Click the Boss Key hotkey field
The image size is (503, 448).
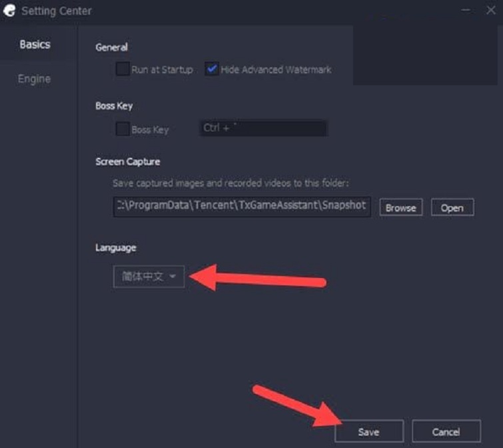click(263, 128)
